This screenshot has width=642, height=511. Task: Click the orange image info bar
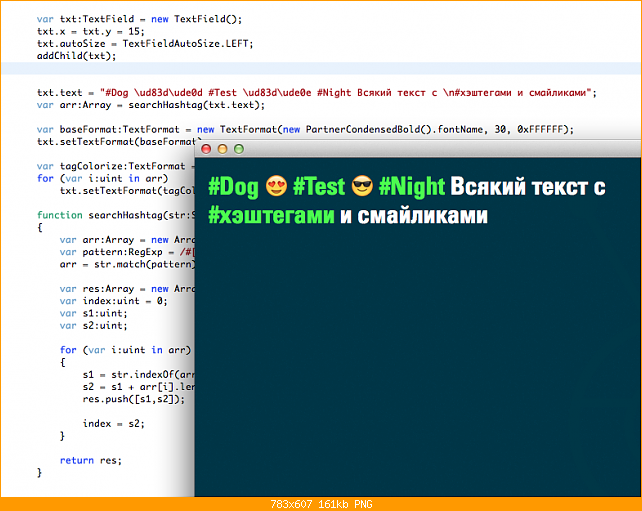321,504
